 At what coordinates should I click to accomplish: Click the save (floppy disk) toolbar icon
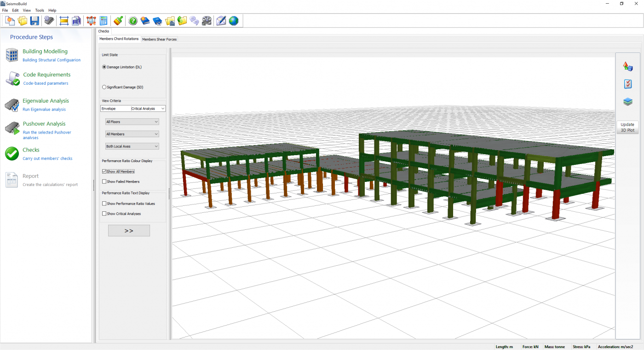point(34,21)
